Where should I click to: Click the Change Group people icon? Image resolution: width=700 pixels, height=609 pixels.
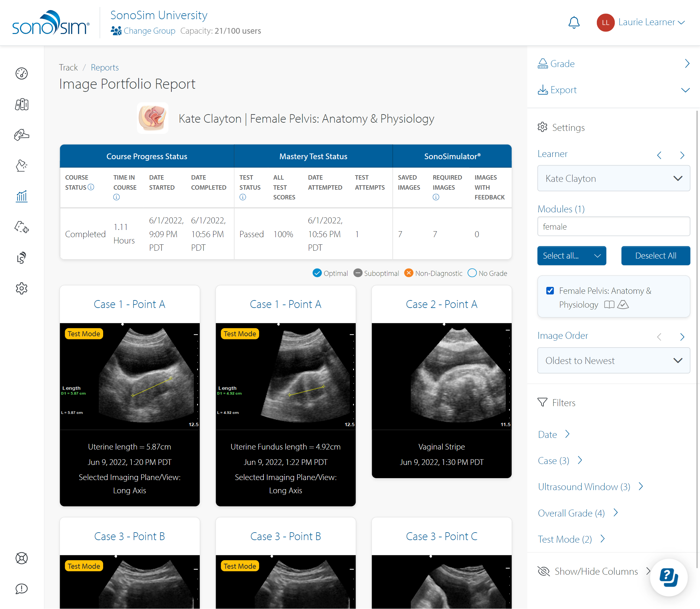click(116, 31)
